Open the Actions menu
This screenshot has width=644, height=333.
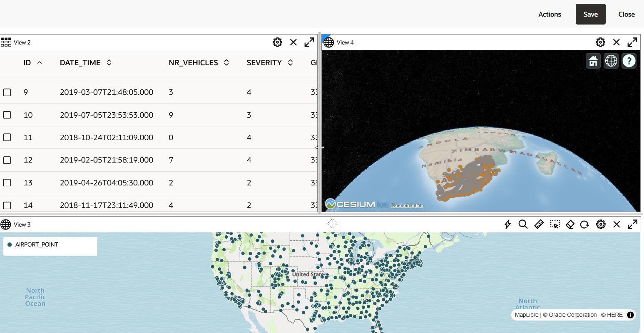550,14
